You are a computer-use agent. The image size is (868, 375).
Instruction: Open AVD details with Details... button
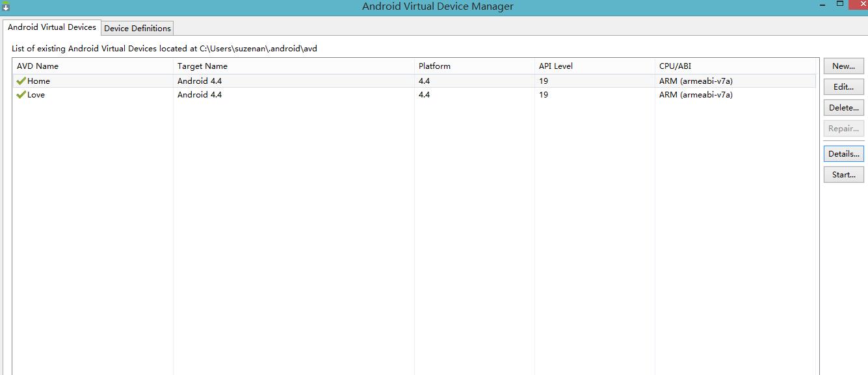pyautogui.click(x=843, y=154)
